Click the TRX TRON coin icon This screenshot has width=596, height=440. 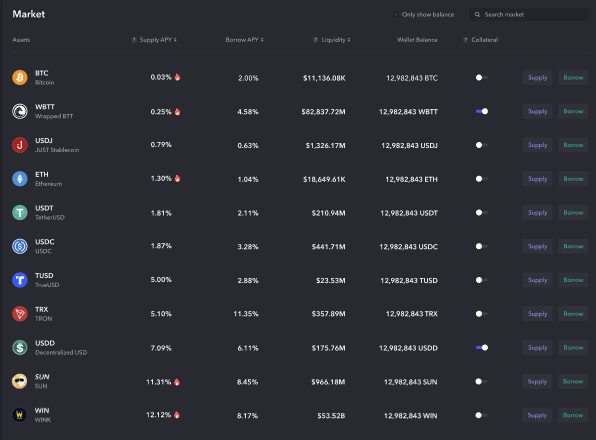[20, 314]
